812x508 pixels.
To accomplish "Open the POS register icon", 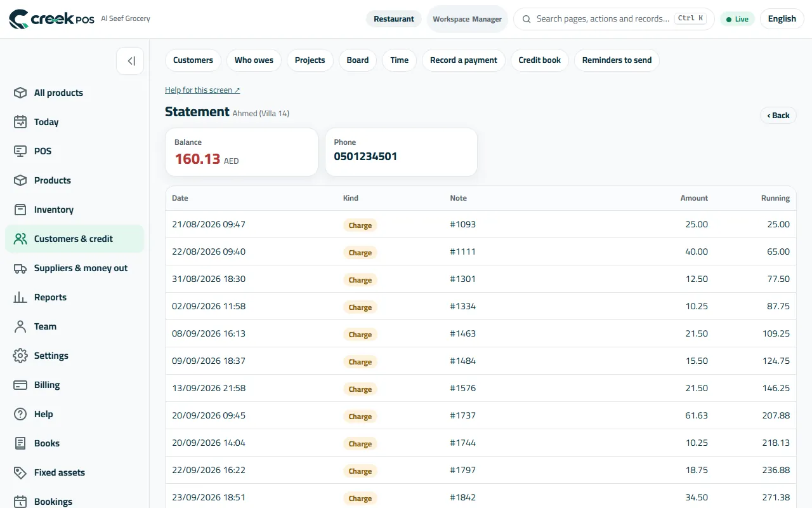I will [20, 151].
